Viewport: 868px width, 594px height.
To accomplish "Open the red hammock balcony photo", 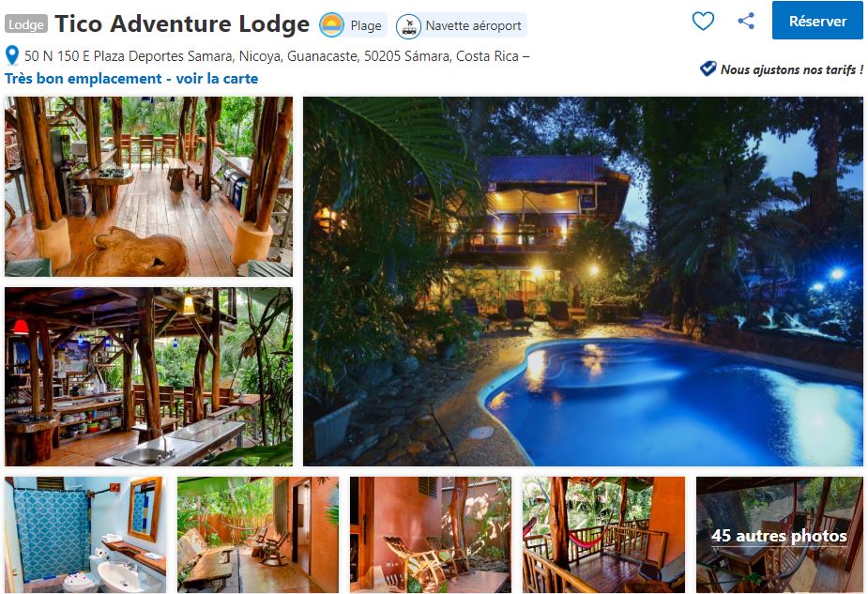I will point(604,535).
